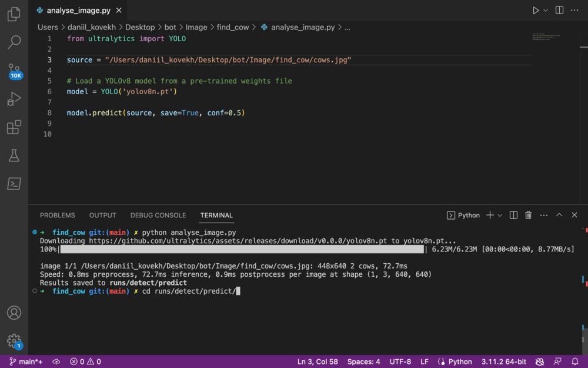
Task: Switch to the PROBLEMS tab
Action: pyautogui.click(x=58, y=216)
